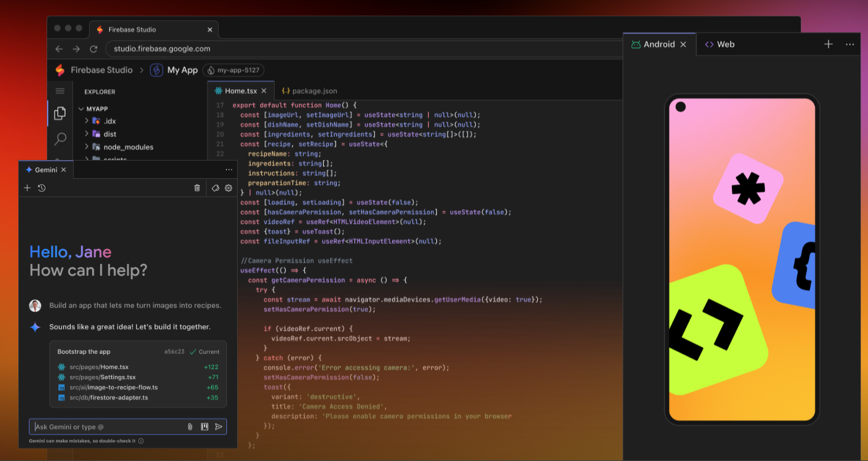Expand the dist folder

[87, 134]
